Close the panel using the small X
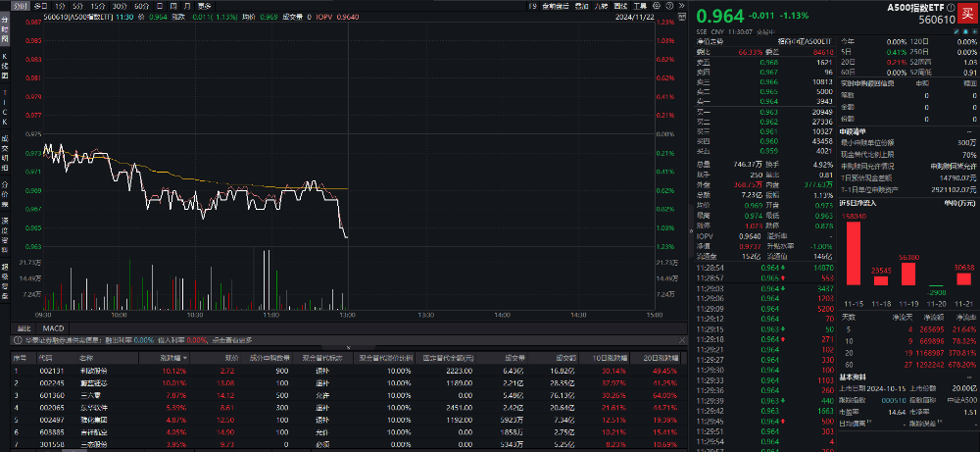The image size is (980, 452). (x=680, y=340)
